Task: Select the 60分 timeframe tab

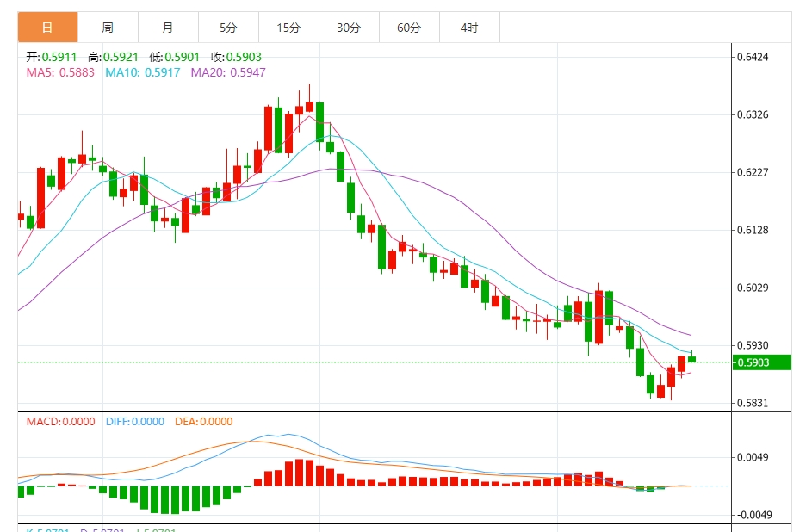Action: pyautogui.click(x=409, y=28)
